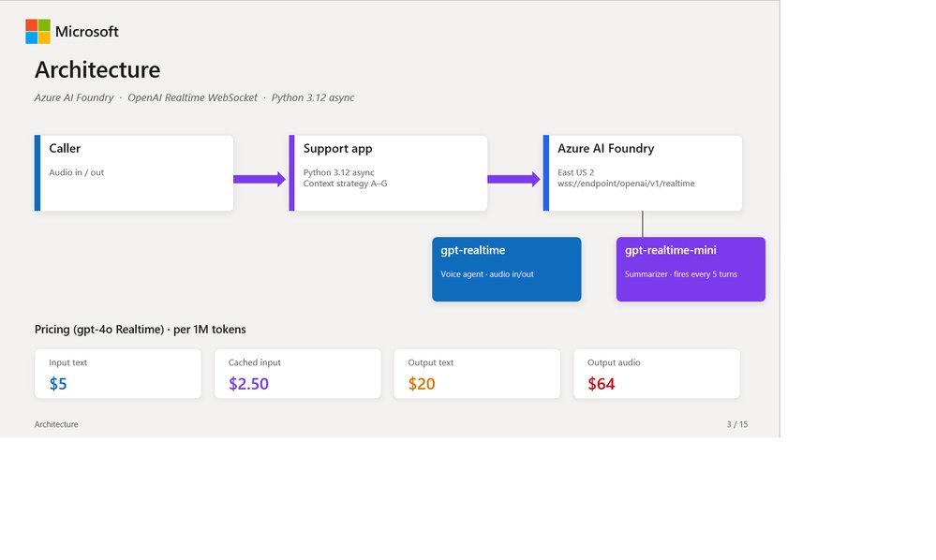The image size is (936, 560).
Task: Click 'Voice agent · audio in/out' text
Action: (487, 274)
